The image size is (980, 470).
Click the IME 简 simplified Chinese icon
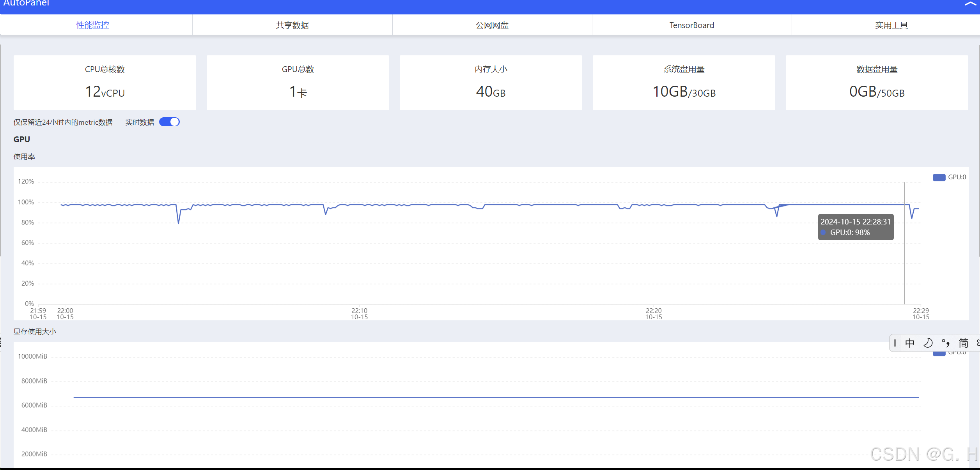(963, 343)
